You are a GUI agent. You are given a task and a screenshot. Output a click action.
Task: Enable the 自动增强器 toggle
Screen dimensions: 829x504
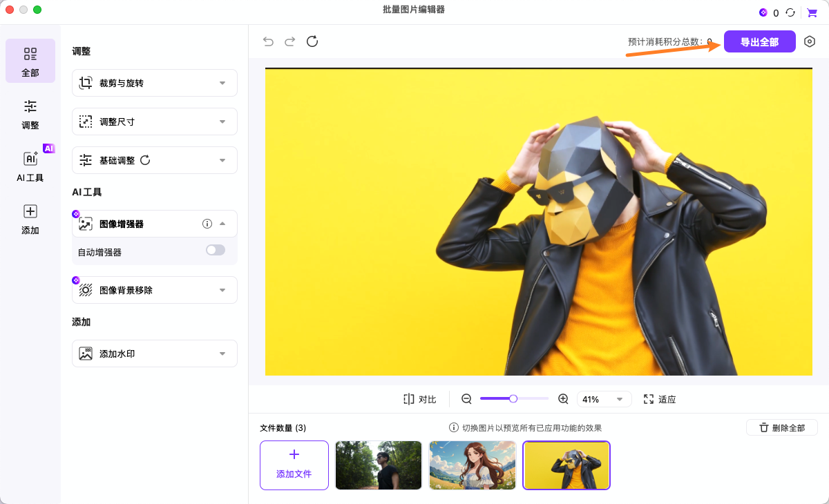tap(216, 250)
